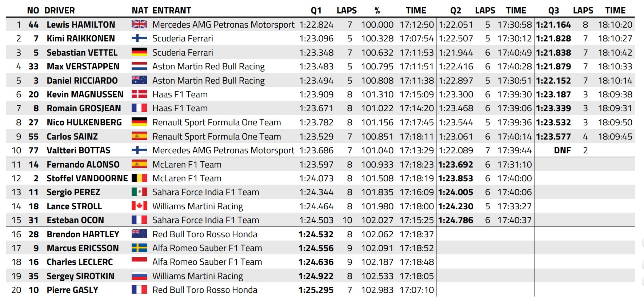Click Gasly's Q1 time 1:25.295
This screenshot has width=644, height=302.
click(x=316, y=290)
